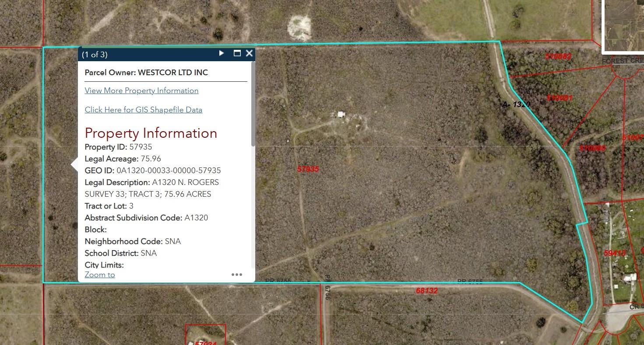
Task: Click Here for GIS Shapefile Data link
Action: tap(143, 110)
